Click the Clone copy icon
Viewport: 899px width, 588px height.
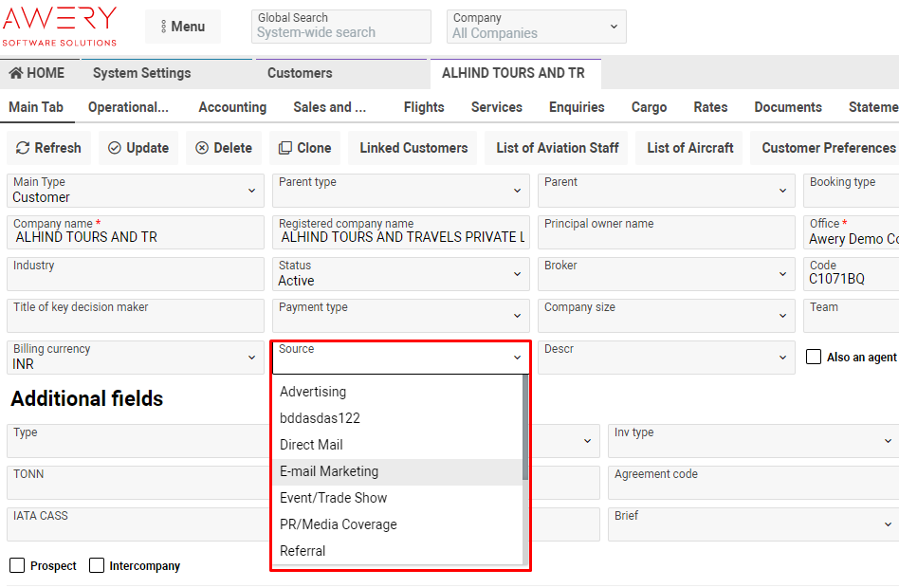point(285,148)
